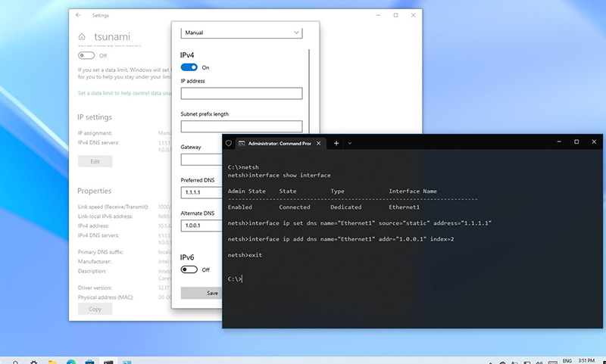Click 'Enabled' in the Admin State column
The width and height of the screenshot is (606, 364).
pyautogui.click(x=239, y=207)
